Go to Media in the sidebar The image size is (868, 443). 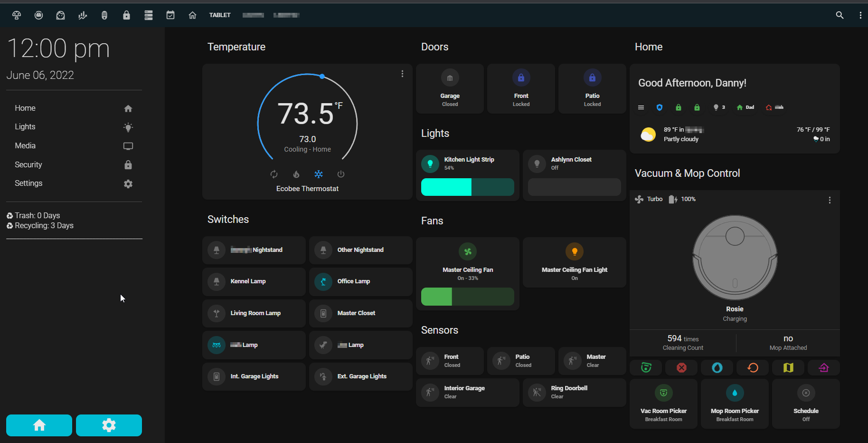click(74, 146)
